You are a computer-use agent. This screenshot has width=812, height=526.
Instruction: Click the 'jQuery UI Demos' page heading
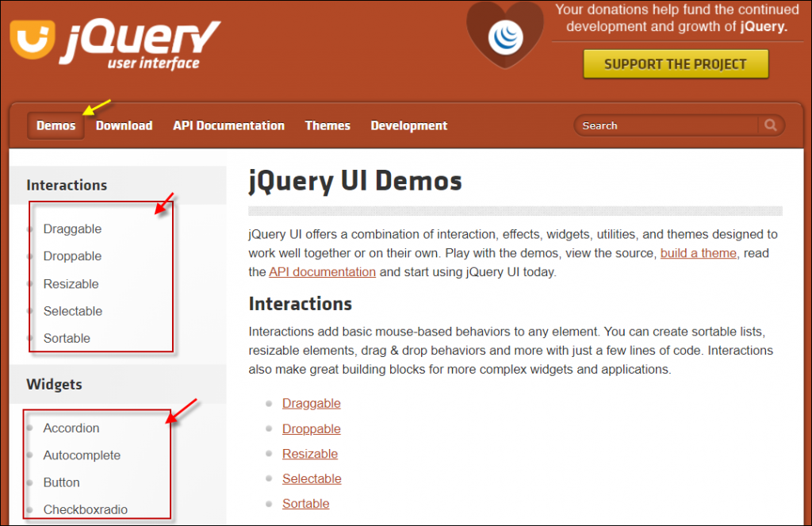point(355,182)
